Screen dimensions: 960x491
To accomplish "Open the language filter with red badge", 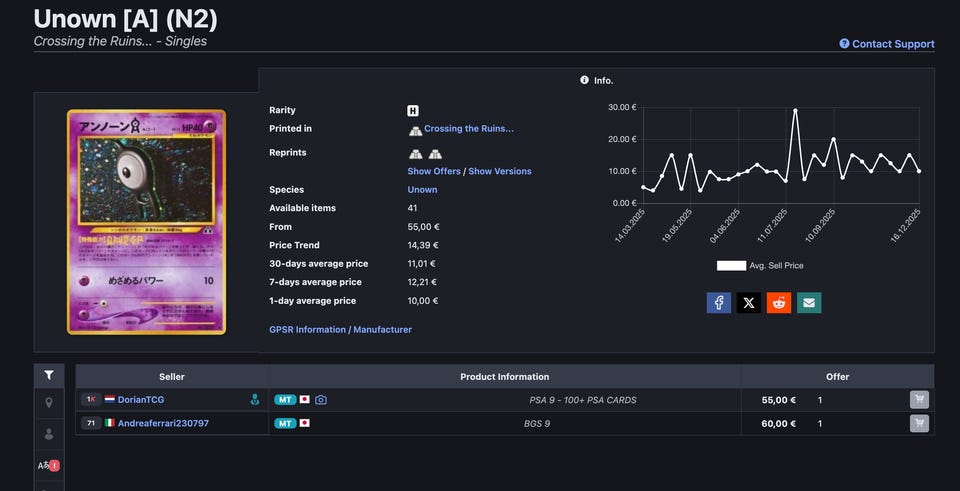I will (49, 465).
